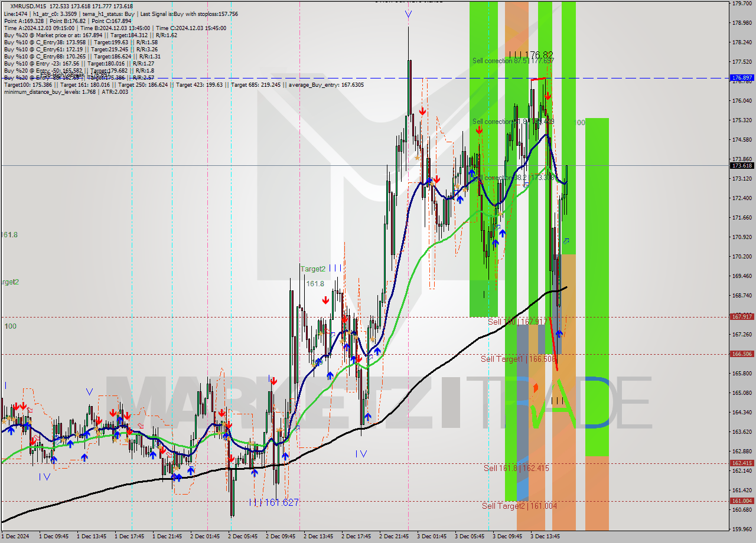
Task: Click the 'Target2' label near 2 Dec 13:45
Action: coord(312,269)
